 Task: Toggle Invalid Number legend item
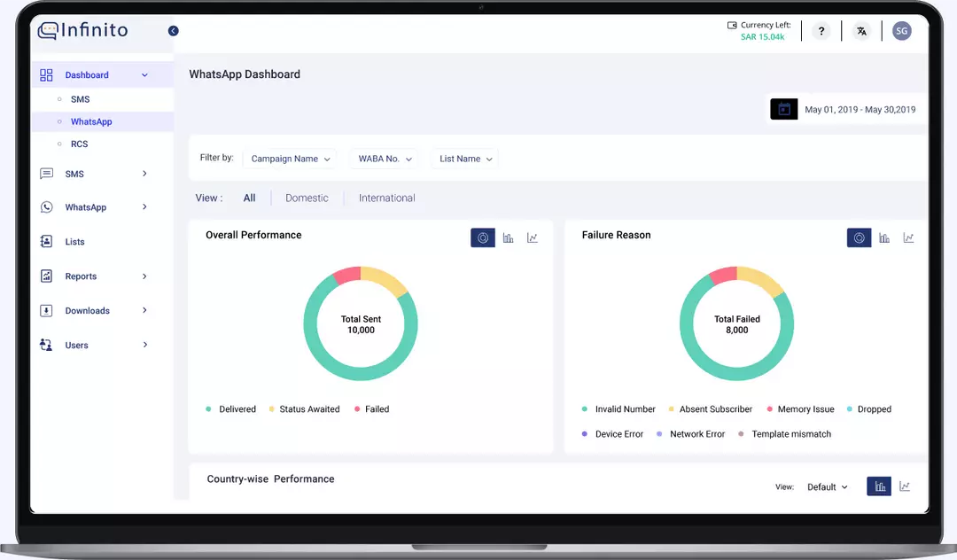click(x=619, y=409)
